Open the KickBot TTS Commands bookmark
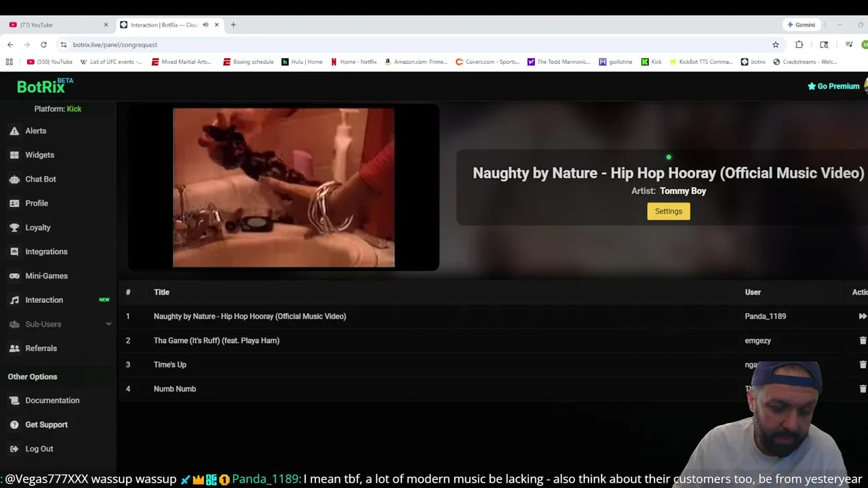The image size is (868, 488). coord(701,62)
